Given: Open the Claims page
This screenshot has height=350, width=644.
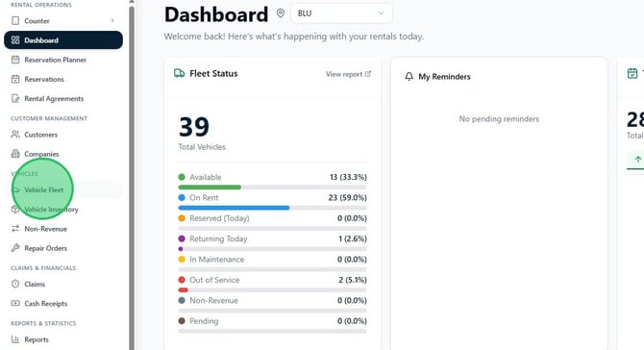Looking at the screenshot, I should pos(63,284).
